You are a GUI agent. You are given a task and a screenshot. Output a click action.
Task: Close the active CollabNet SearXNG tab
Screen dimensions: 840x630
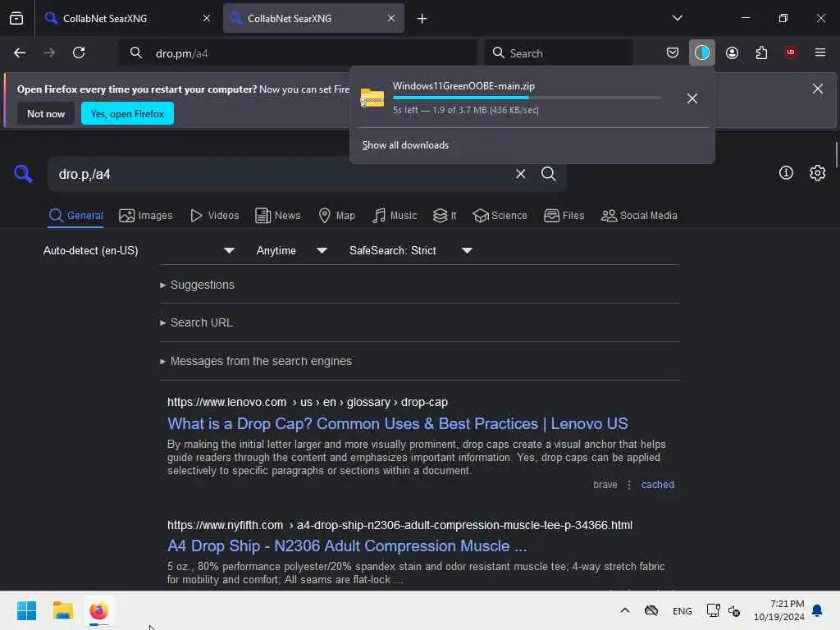click(391, 18)
